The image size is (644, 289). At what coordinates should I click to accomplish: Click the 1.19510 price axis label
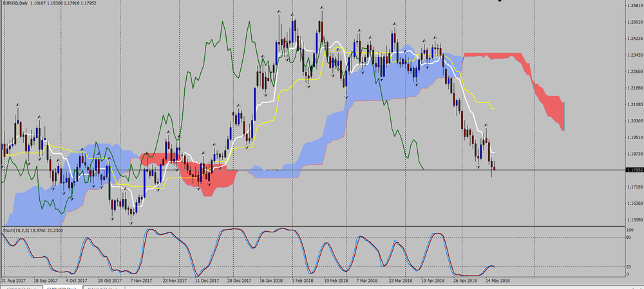[634, 137]
